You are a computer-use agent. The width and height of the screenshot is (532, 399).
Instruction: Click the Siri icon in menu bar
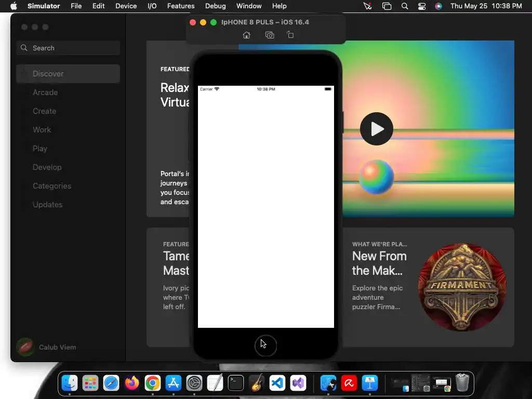[438, 6]
